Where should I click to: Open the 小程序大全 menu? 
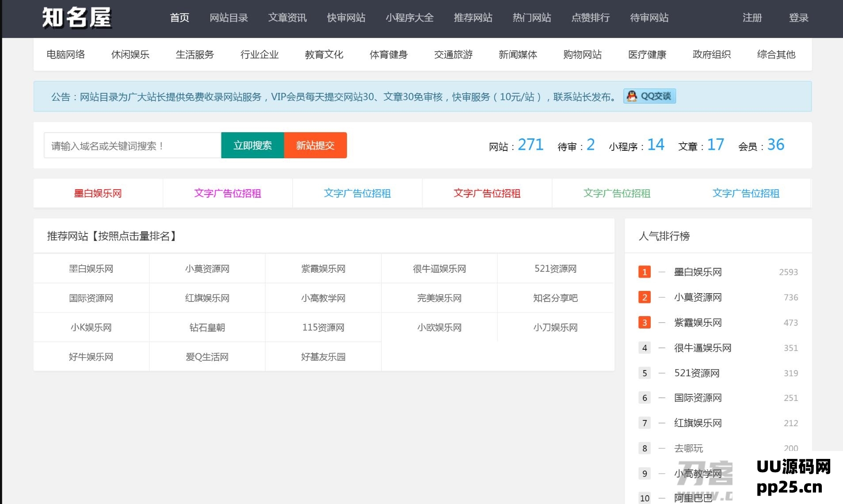coord(410,18)
